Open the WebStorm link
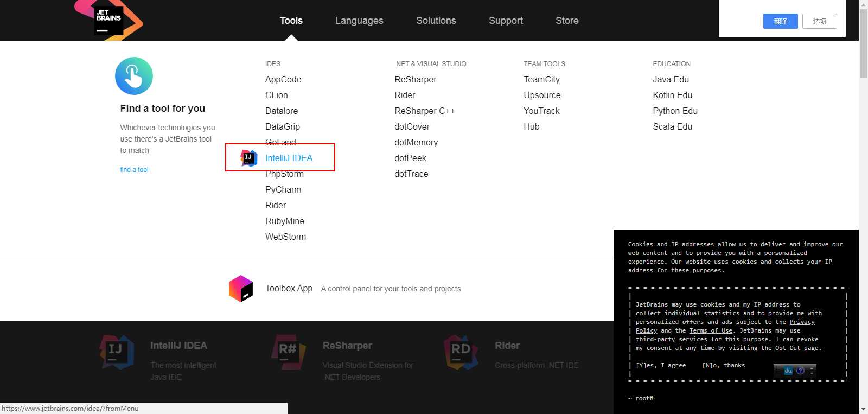 tap(285, 237)
